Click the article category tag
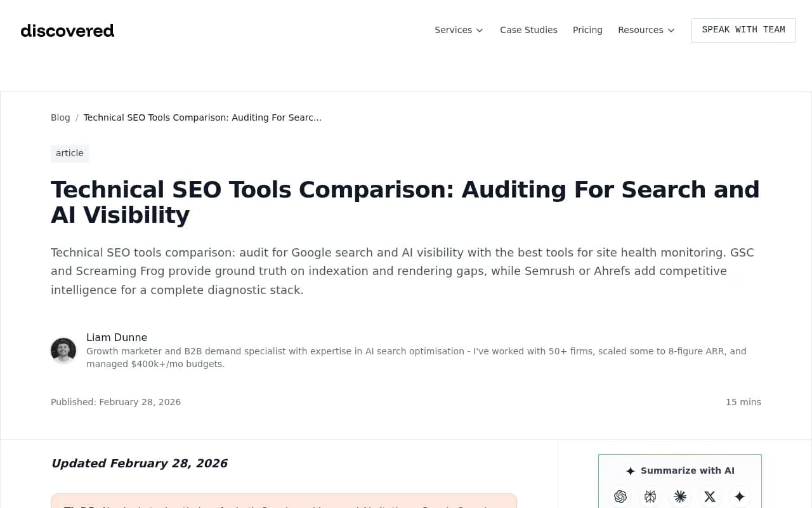This screenshot has width=812, height=508. [70, 153]
